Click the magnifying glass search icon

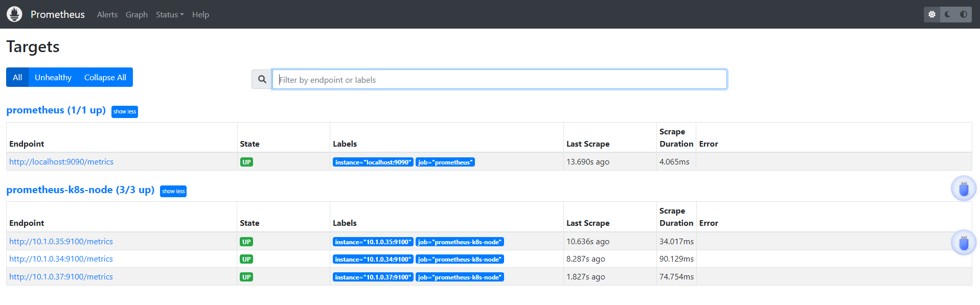coord(262,79)
